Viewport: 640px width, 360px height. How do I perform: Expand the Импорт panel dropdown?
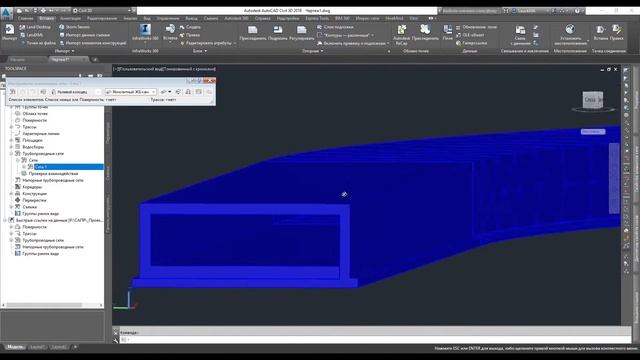pyautogui.click(x=64, y=51)
